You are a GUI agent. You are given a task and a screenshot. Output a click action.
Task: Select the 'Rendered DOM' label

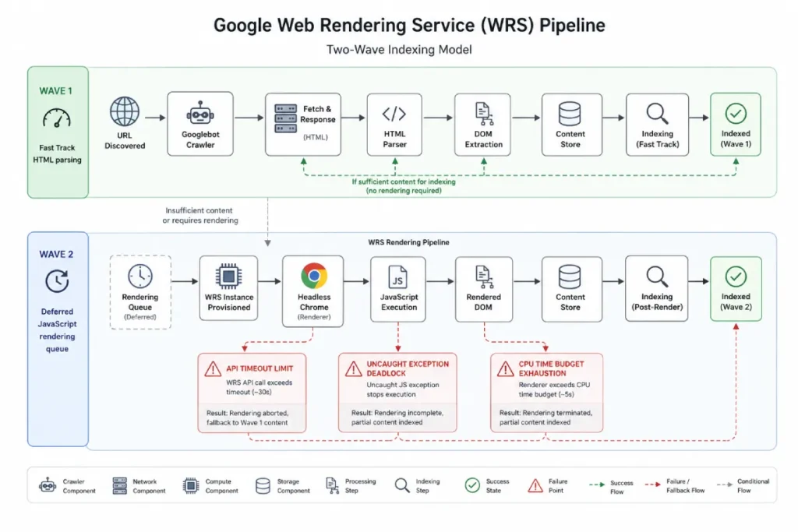483,302
